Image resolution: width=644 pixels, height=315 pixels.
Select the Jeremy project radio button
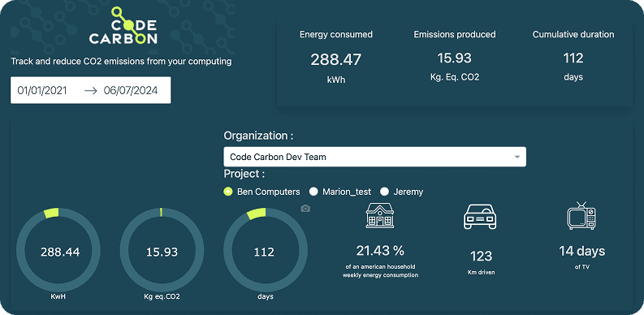pyautogui.click(x=384, y=192)
